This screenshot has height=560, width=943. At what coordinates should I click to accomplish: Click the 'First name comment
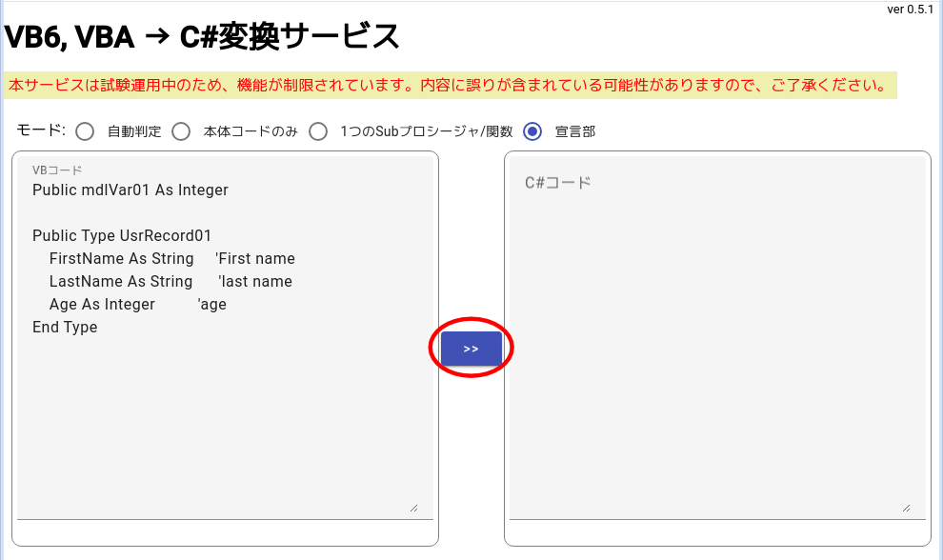tap(255, 259)
